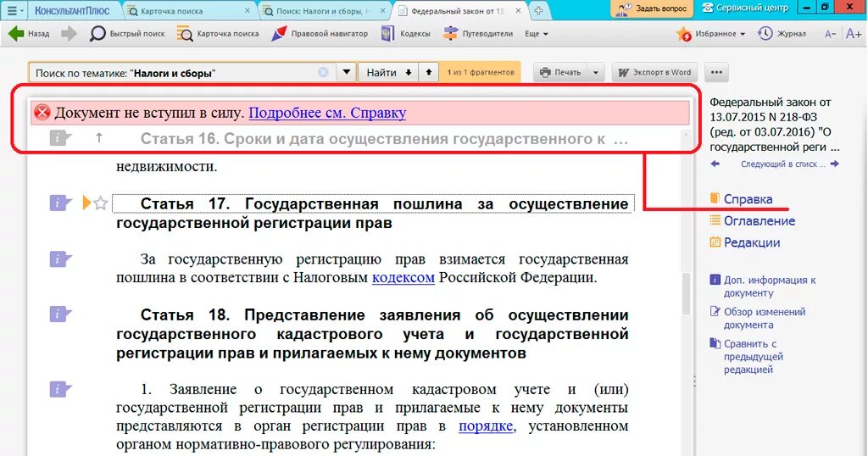
Task: Select the Статья 17 heading text
Action: 372,213
